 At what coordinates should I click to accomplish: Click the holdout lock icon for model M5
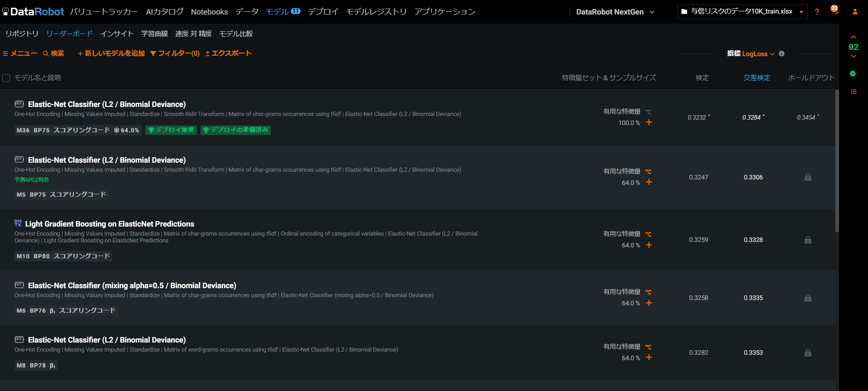808,177
